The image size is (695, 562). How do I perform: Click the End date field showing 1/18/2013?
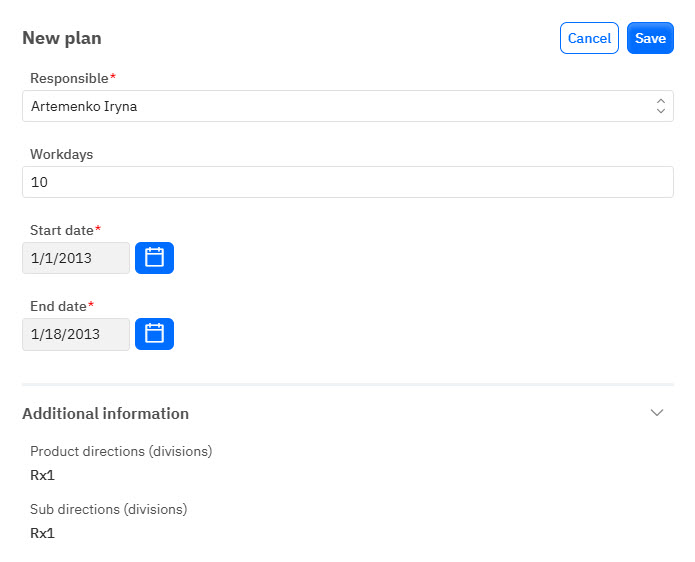click(76, 334)
